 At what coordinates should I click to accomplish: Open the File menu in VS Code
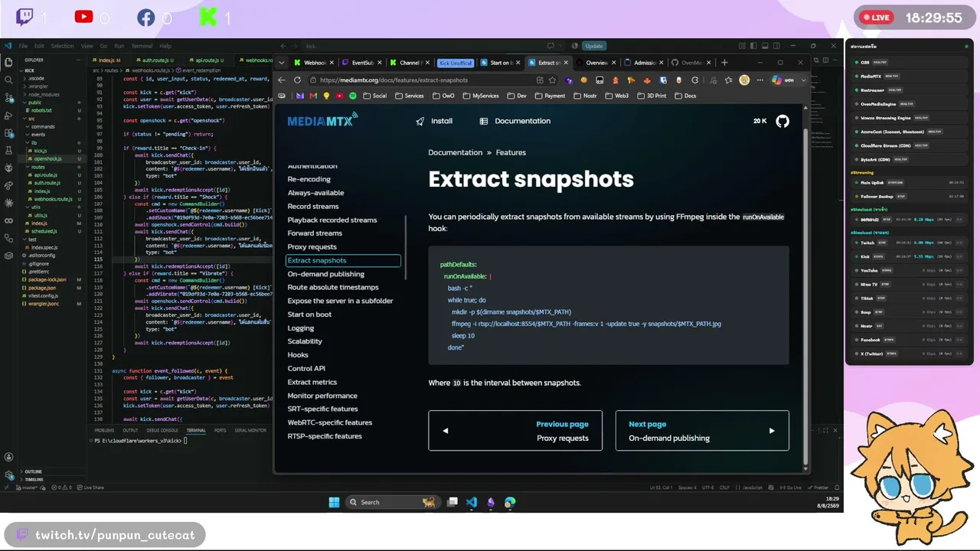(x=23, y=46)
